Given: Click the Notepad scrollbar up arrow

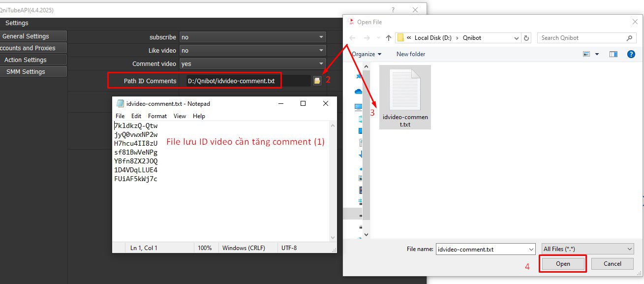Looking at the screenshot, I should pyautogui.click(x=333, y=126).
